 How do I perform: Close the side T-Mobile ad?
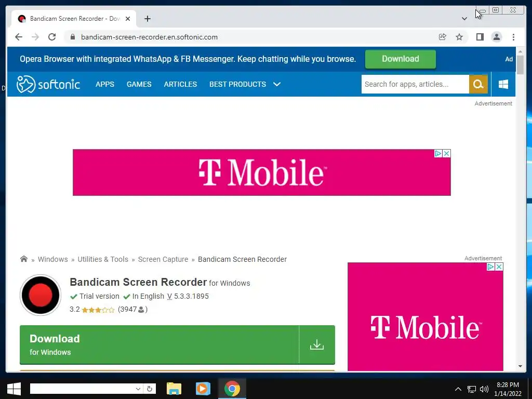pos(499,267)
